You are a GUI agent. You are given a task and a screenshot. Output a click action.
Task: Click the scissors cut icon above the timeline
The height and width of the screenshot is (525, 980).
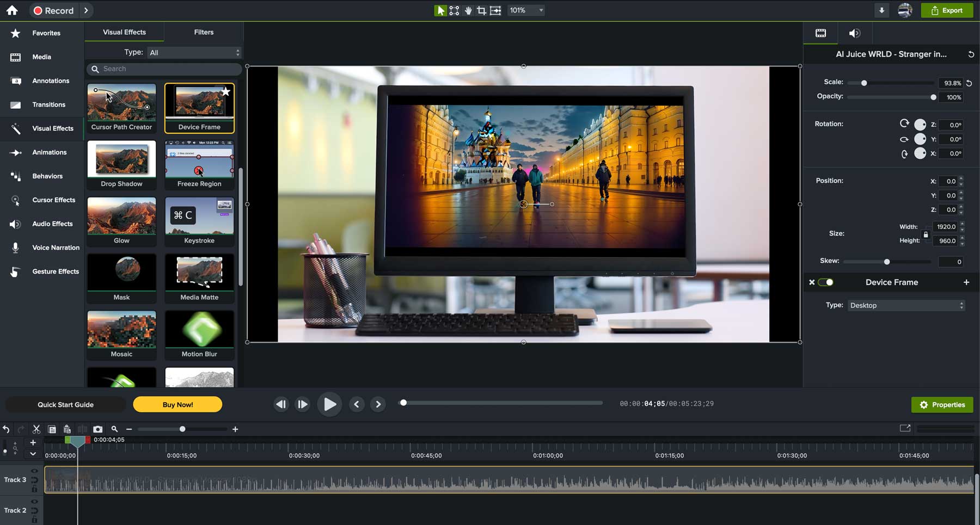pyautogui.click(x=36, y=429)
